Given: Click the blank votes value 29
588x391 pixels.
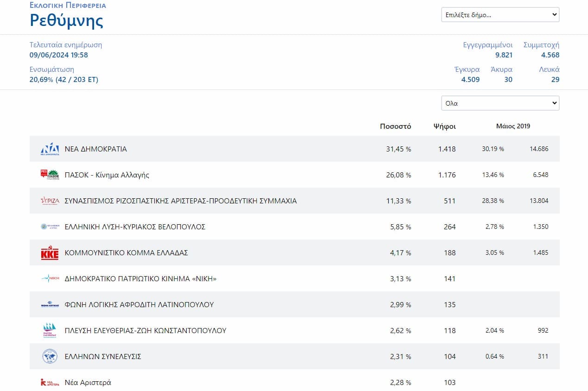Looking at the screenshot, I should click(556, 80).
